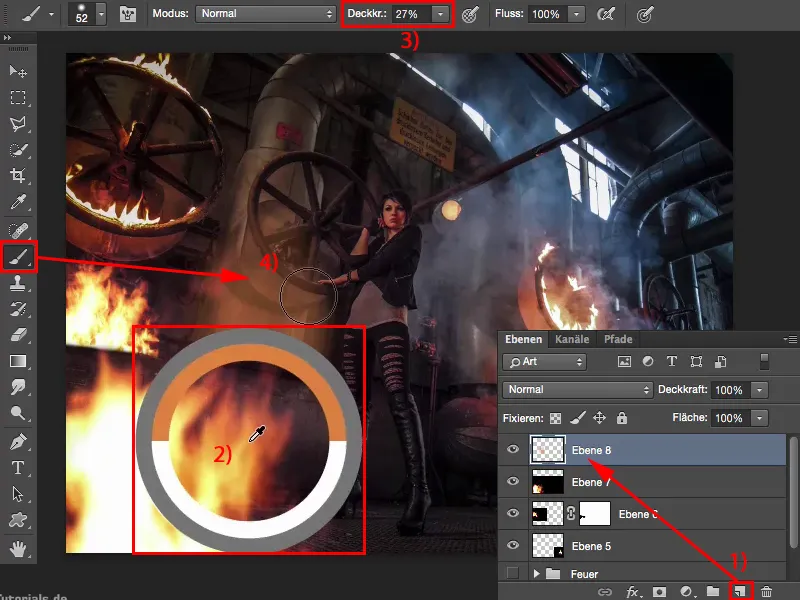The width and height of the screenshot is (800, 600).
Task: Open the brush panel toggle icon
Action: [128, 14]
